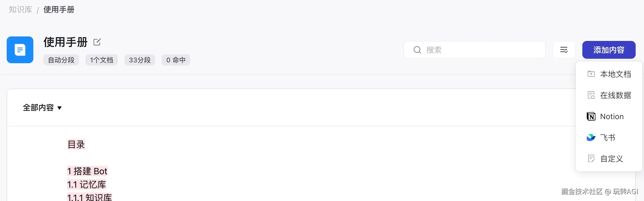
Task: Go back to 知识库 breadcrumb
Action: (x=21, y=10)
